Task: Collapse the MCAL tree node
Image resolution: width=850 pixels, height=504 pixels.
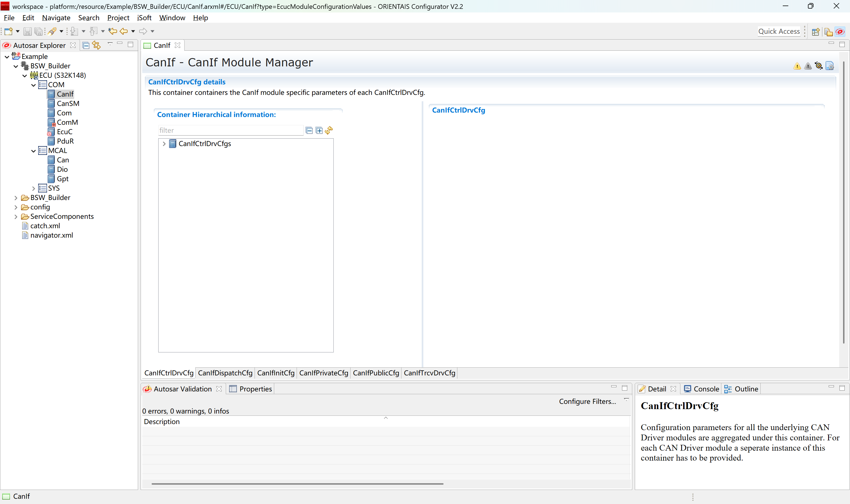Action: (33, 151)
